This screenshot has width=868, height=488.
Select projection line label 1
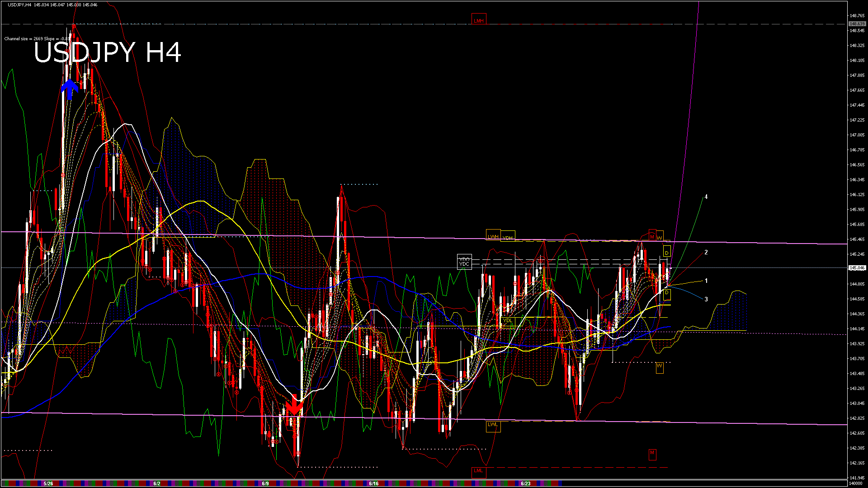(706, 281)
